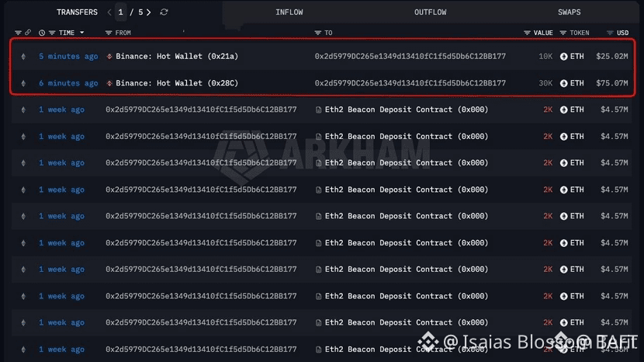This screenshot has height=362, width=644.
Task: Open the '5 minutes ago' transaction link
Action: [x=68, y=57]
